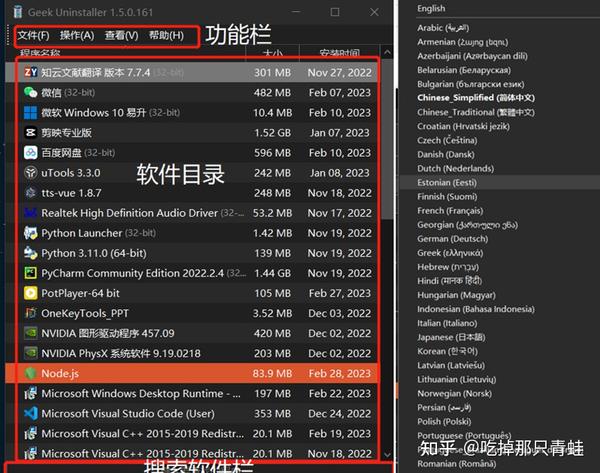Image resolution: width=600 pixels, height=473 pixels.
Task: Pick Georgian language entry
Action: click(x=467, y=225)
